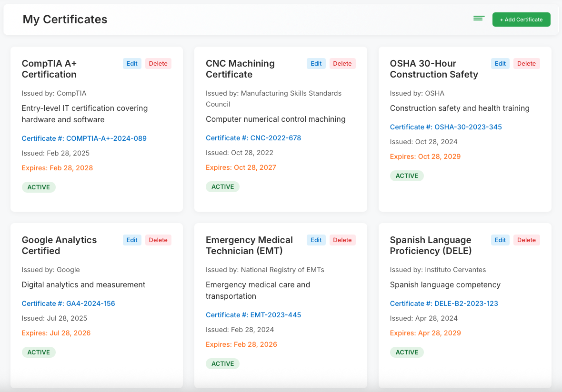This screenshot has height=392, width=562.
Task: Click 'Issued by: National Registry of EMTs'
Action: tap(265, 270)
